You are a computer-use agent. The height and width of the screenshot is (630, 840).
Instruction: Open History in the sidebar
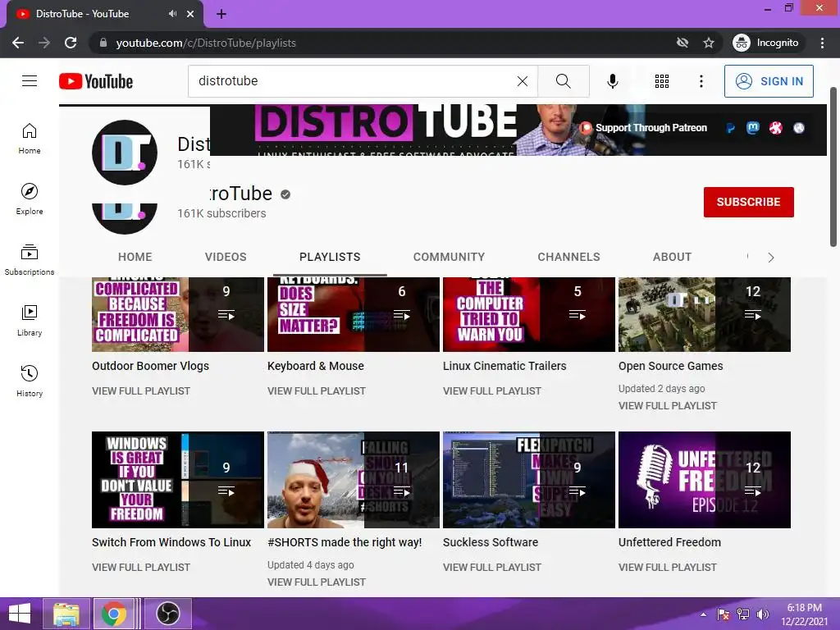point(30,381)
